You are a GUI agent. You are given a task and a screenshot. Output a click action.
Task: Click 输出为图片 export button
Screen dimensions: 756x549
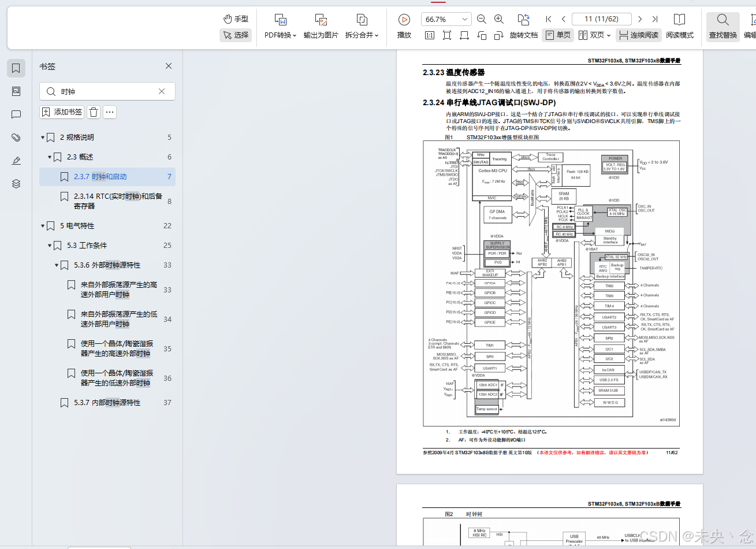(321, 27)
